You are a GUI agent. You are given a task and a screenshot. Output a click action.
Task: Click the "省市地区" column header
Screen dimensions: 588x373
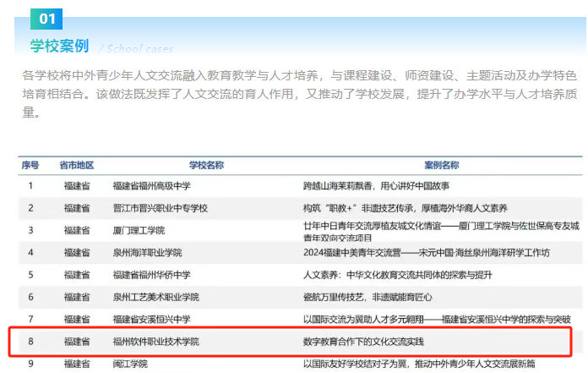[76, 165]
